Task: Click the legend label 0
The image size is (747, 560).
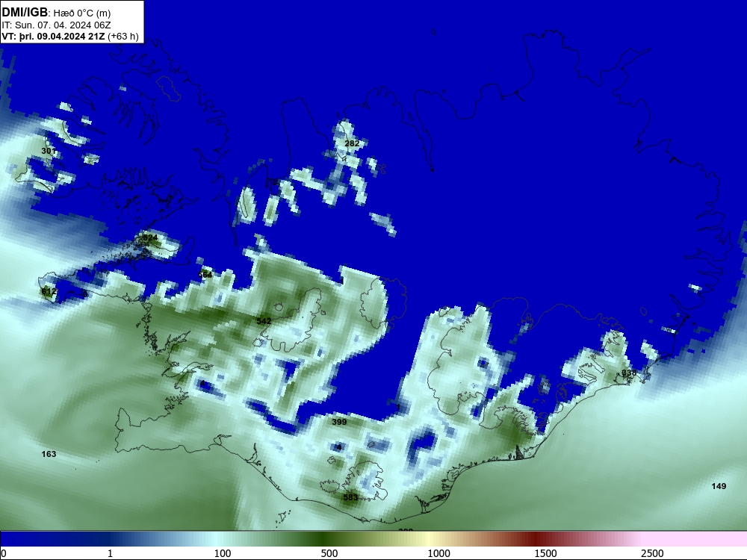Action: 4,553
